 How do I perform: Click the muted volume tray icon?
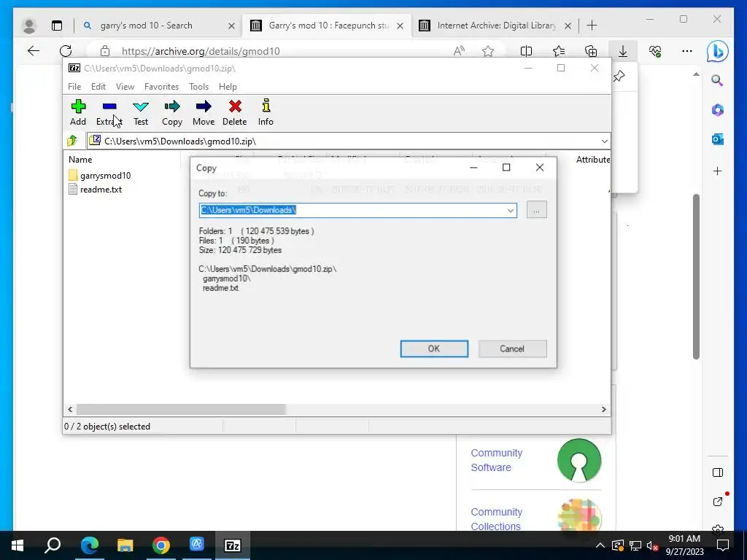652,545
